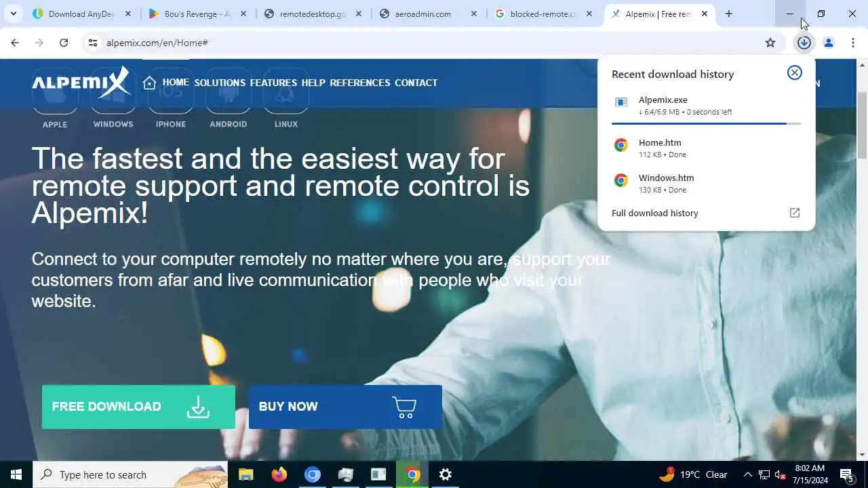Expand the tab search dropdown arrow
Viewport: 868px width, 488px height.
point(13,14)
